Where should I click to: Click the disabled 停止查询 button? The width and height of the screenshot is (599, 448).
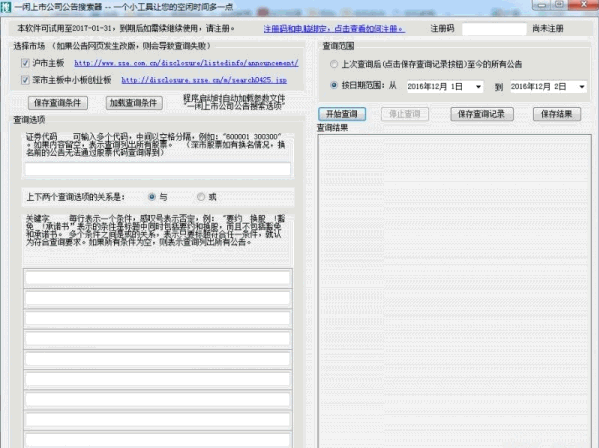tap(405, 114)
